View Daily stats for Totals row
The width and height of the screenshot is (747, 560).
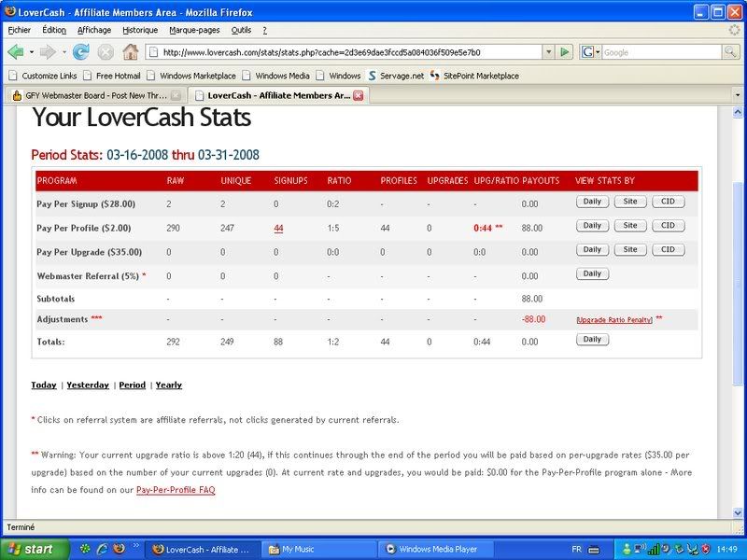pos(592,340)
